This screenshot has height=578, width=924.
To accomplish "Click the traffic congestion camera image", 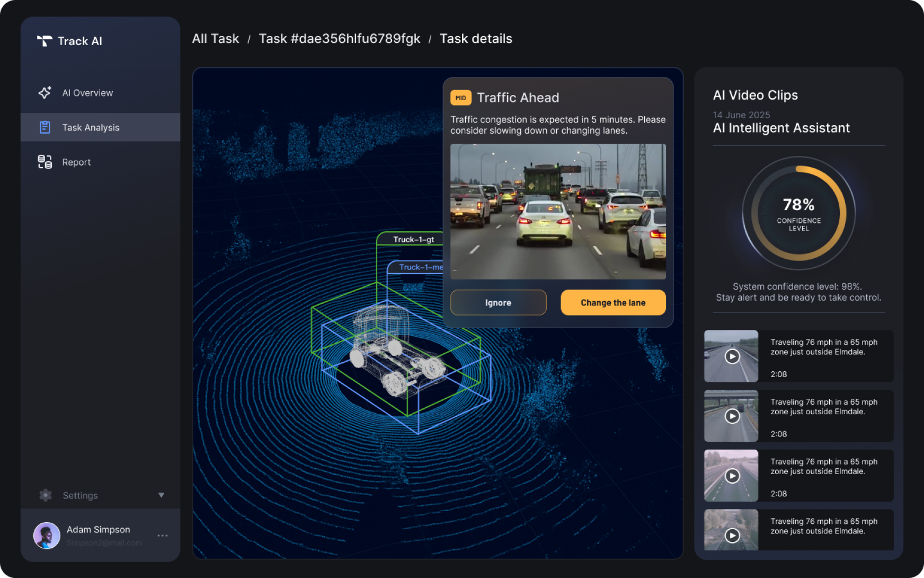I will [558, 212].
